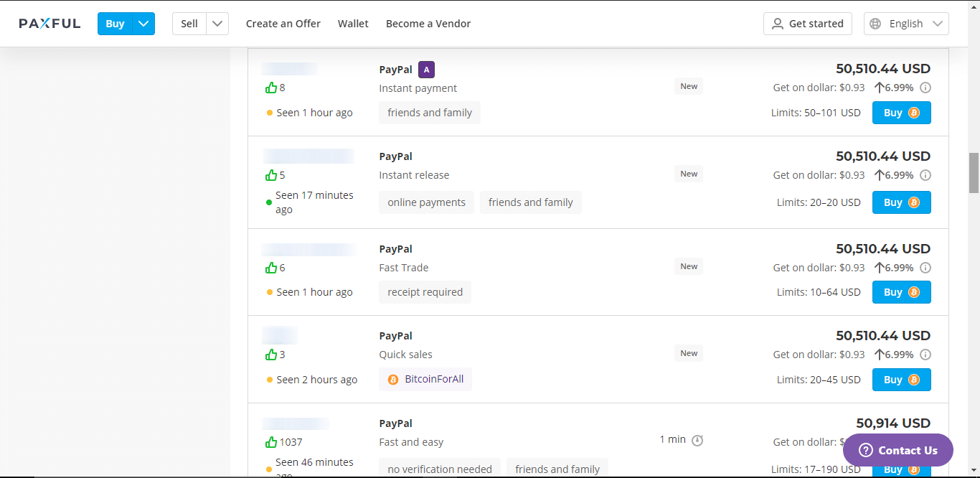Screen dimensions: 980x478
Task: Click the purple A badge beside PayPal
Action: [426, 70]
